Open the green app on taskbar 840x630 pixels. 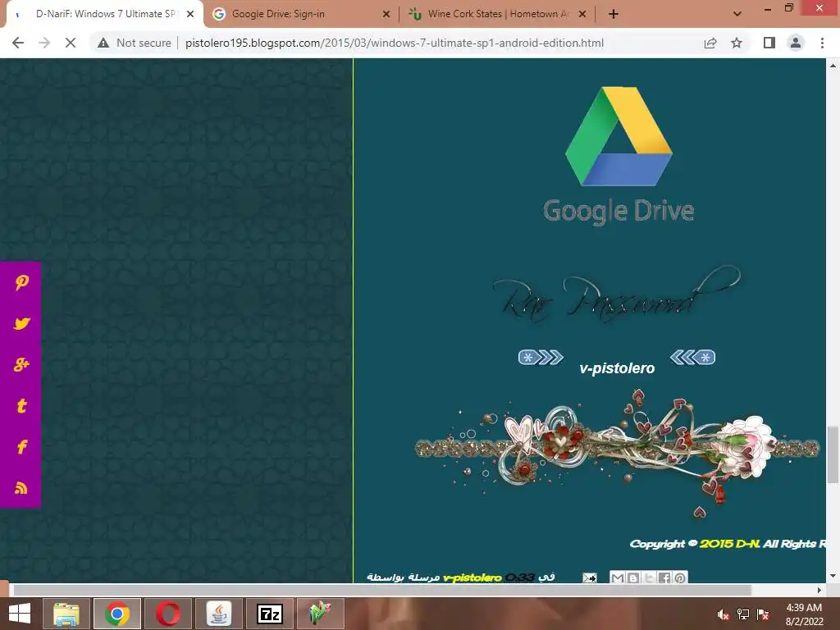320,614
